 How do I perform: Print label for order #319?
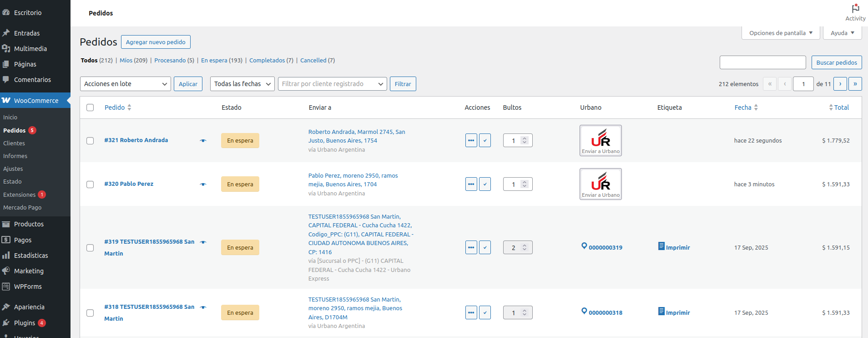[x=674, y=247]
